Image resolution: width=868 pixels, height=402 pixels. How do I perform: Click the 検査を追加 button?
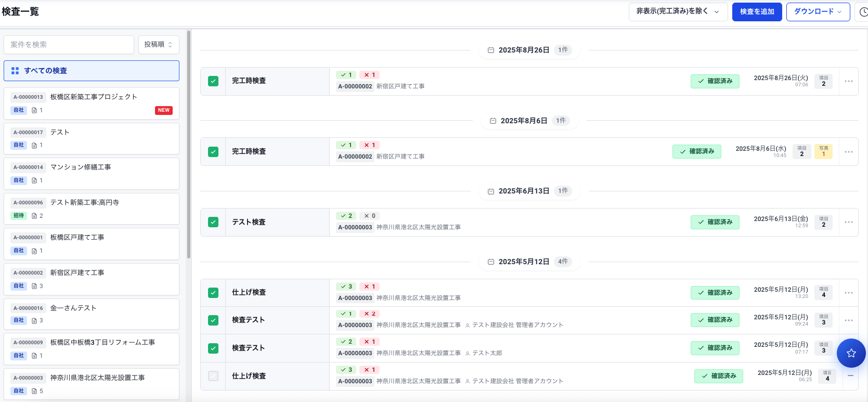pos(757,11)
